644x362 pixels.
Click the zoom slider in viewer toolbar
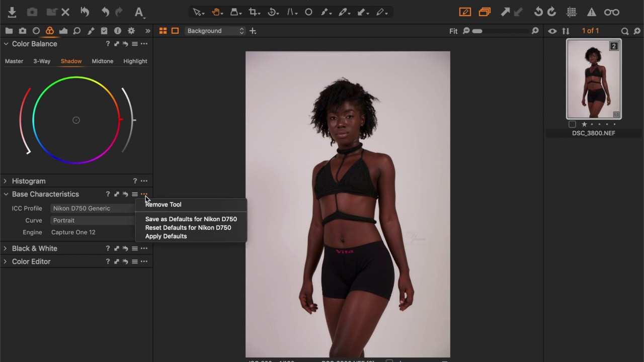(x=501, y=31)
